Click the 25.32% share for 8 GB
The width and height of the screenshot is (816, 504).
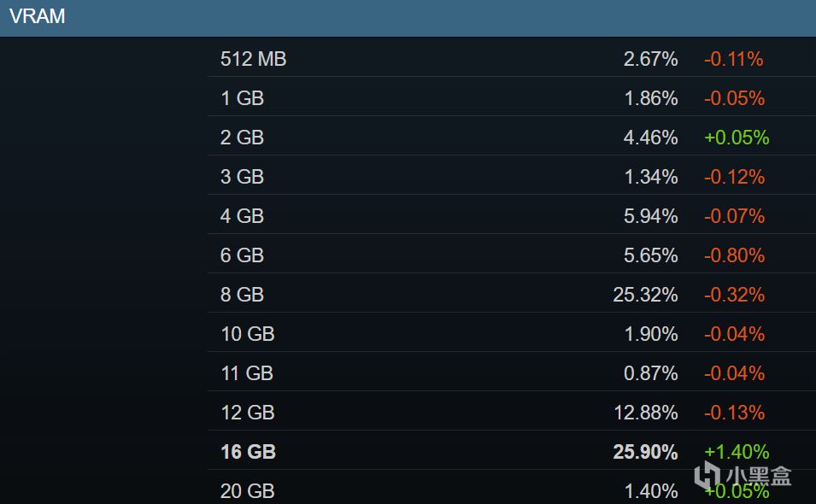(x=645, y=295)
